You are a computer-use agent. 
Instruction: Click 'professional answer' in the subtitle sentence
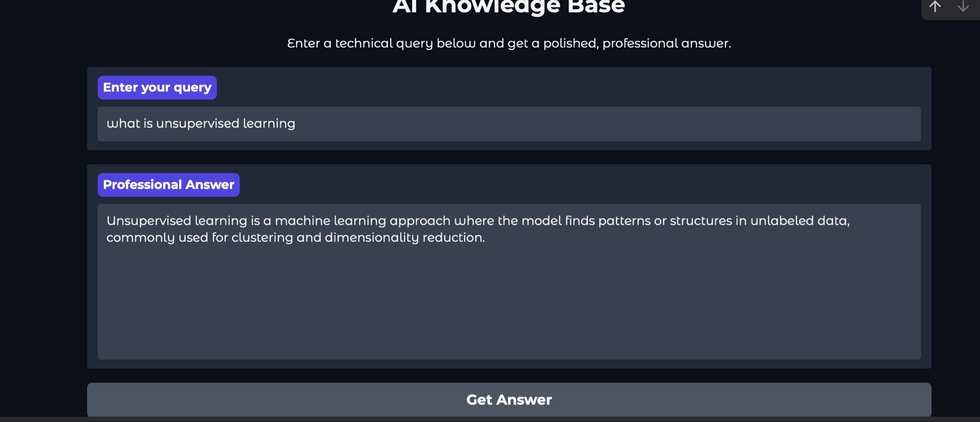coord(665,44)
